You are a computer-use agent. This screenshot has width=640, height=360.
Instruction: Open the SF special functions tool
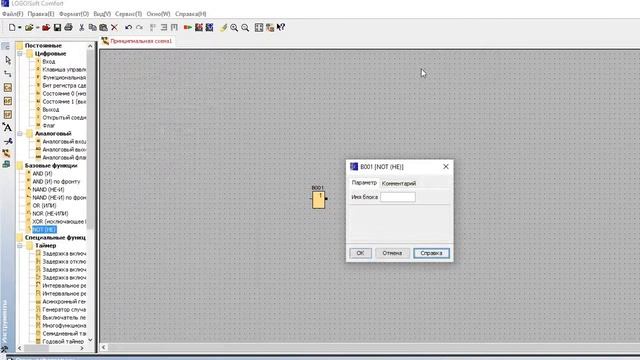(7, 114)
